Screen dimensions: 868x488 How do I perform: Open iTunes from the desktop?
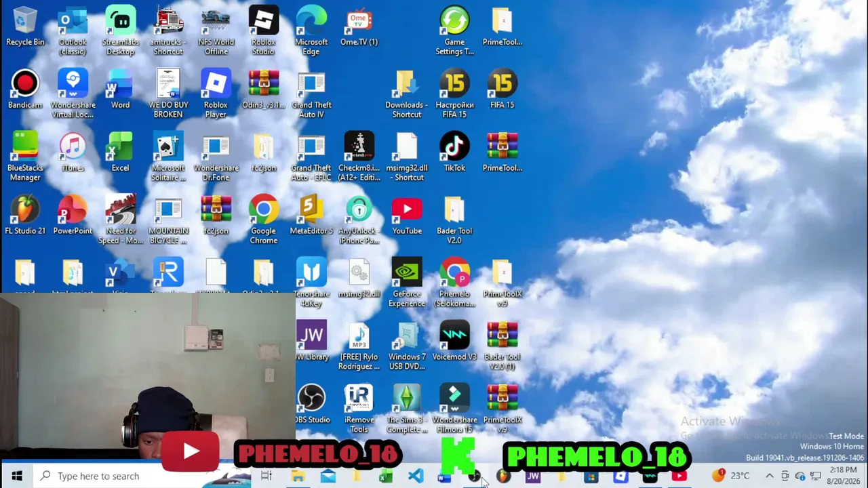[73, 153]
